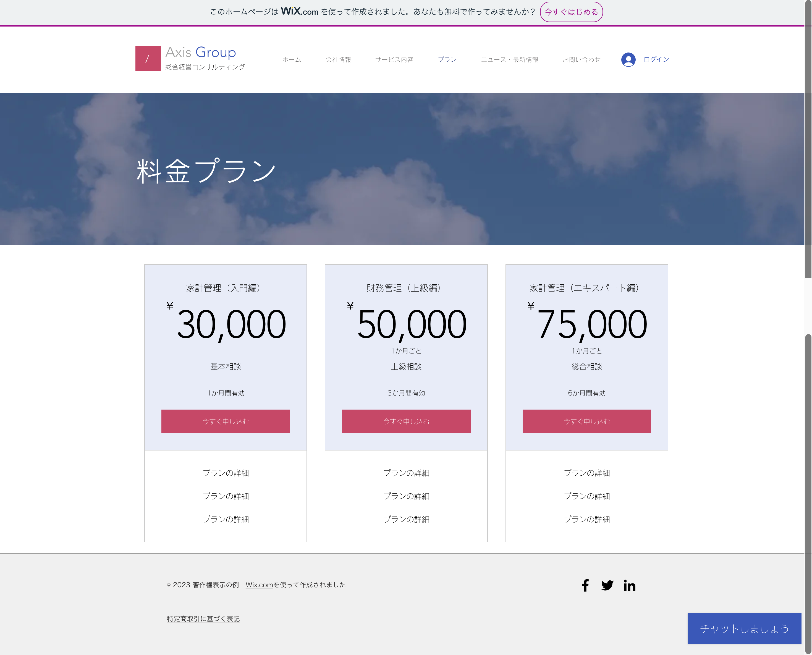Screen dimensions: 812x655
Task: Select the プラン navigation item
Action: [447, 59]
